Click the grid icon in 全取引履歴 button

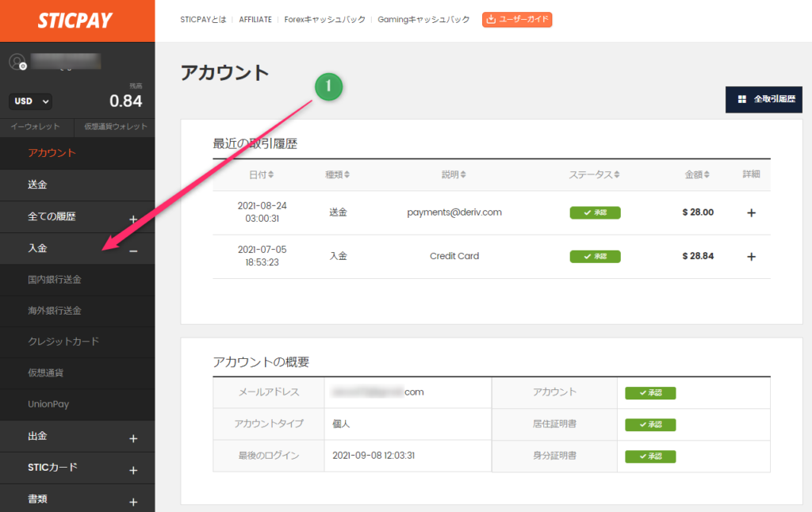[x=742, y=99]
